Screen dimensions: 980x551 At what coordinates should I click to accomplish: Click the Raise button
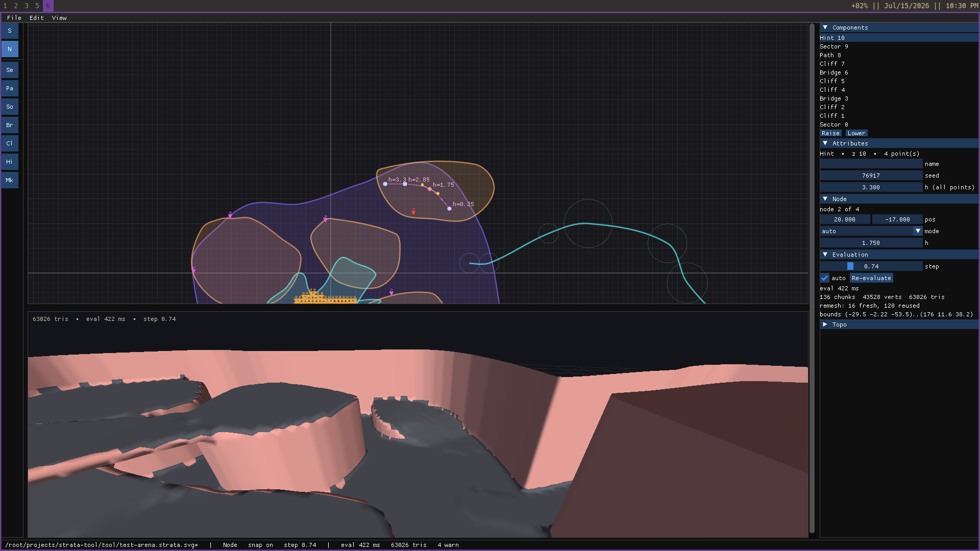[x=830, y=133]
